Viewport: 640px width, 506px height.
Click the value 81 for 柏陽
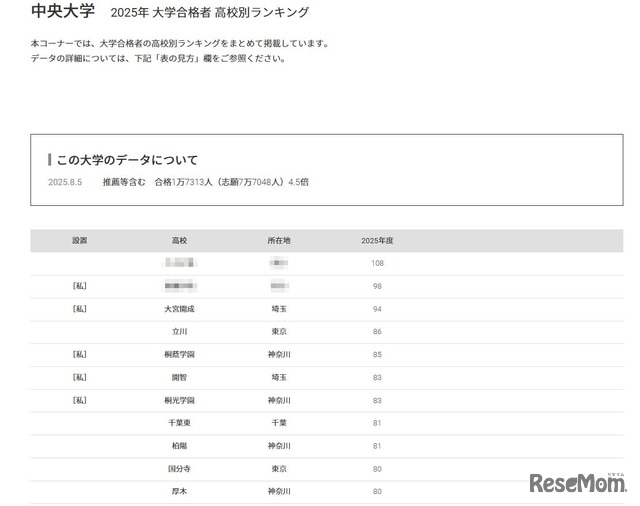coord(377,446)
